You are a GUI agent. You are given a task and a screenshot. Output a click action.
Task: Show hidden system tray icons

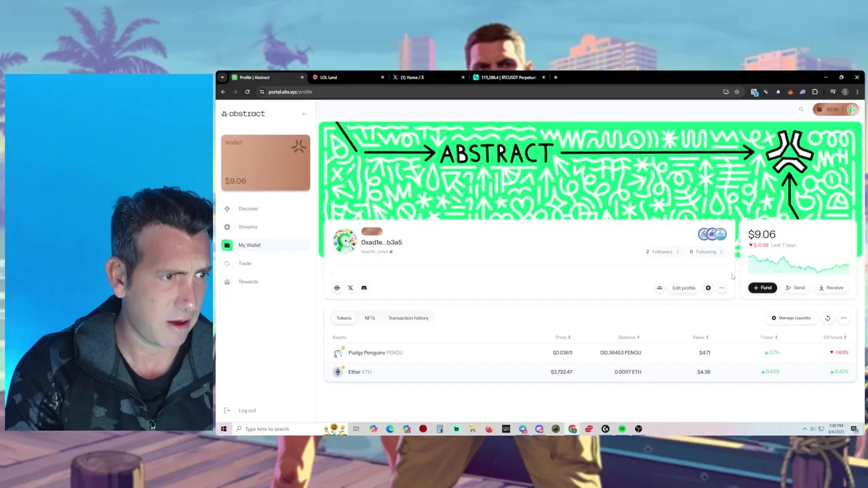point(805,429)
